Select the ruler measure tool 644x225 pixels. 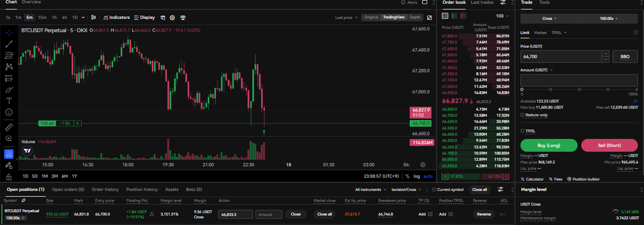coord(9,127)
